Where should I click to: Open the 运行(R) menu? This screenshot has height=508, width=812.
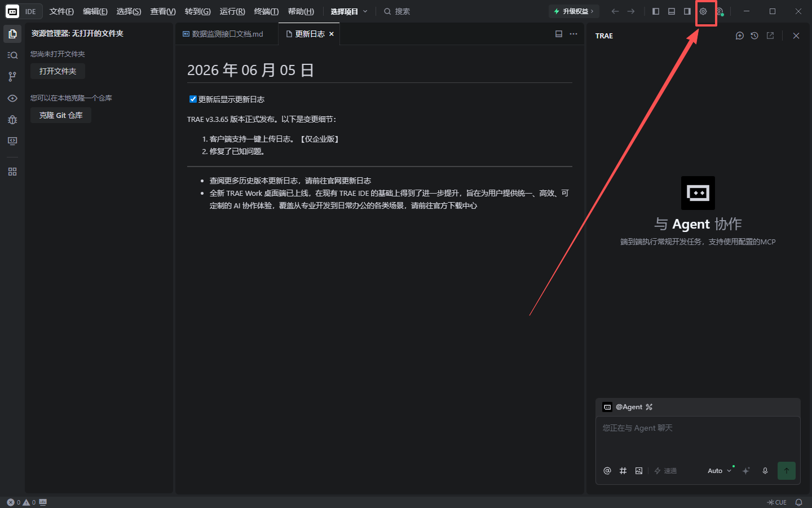[x=232, y=11]
